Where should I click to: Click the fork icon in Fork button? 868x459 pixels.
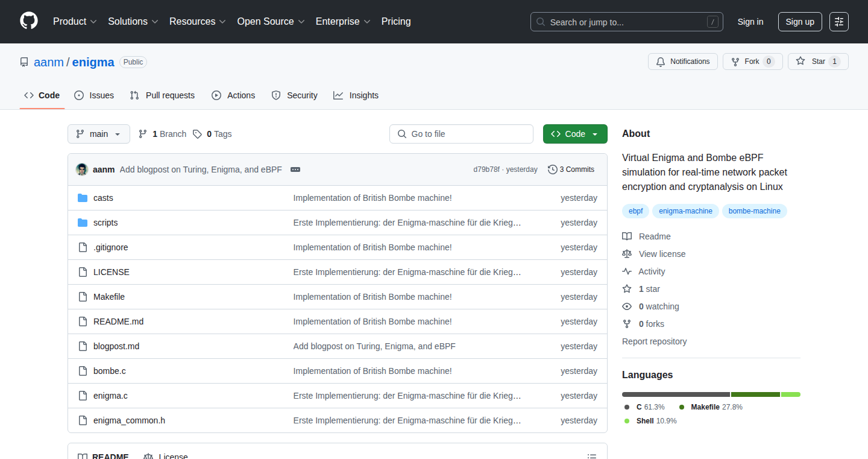[x=735, y=62]
